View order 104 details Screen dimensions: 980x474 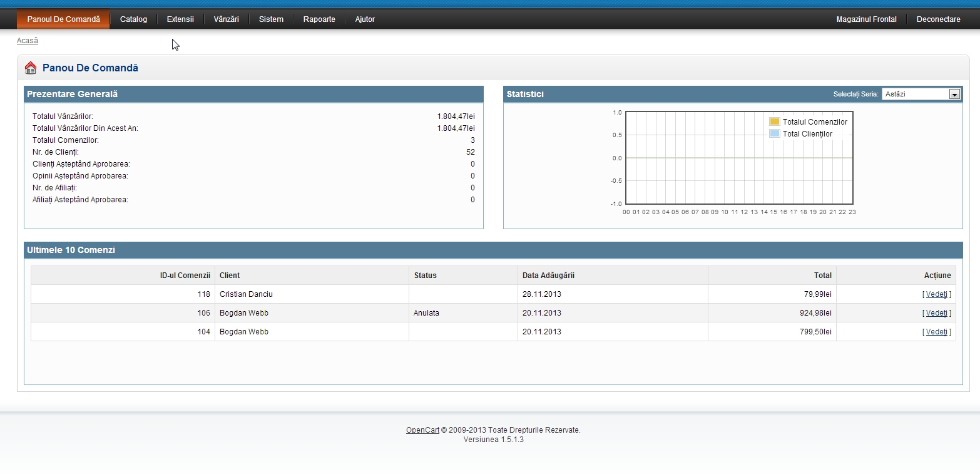click(x=936, y=332)
